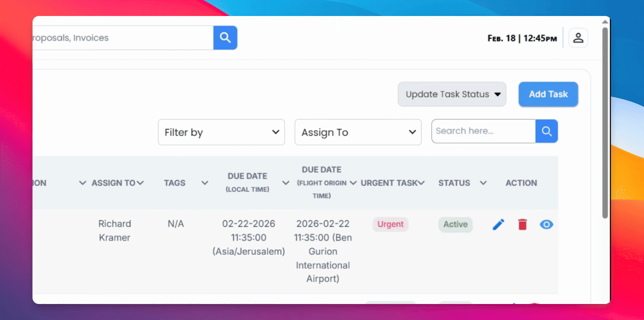Sort by the STATUS column chevron

click(x=483, y=183)
